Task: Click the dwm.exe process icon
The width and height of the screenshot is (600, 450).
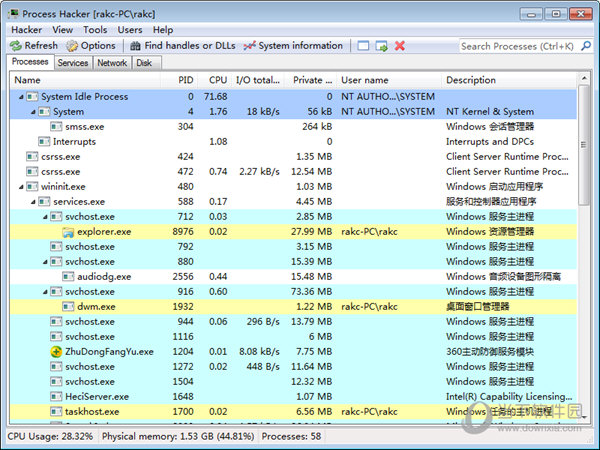Action: (x=68, y=307)
